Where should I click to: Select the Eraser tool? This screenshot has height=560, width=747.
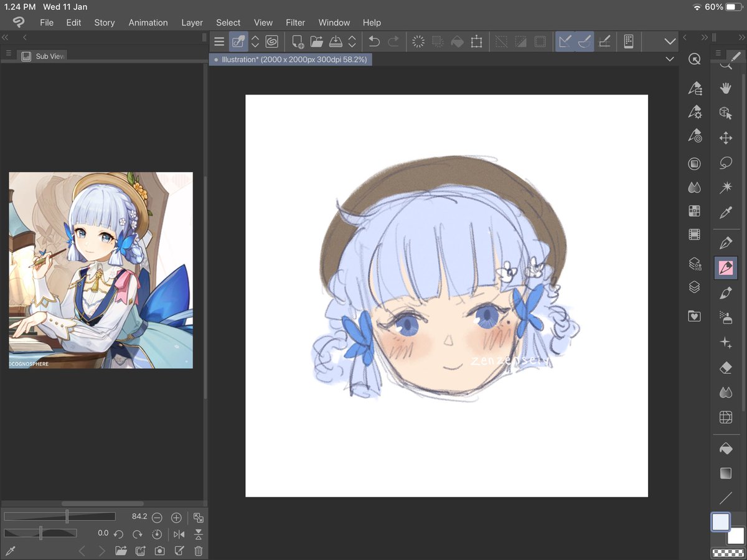click(x=726, y=368)
